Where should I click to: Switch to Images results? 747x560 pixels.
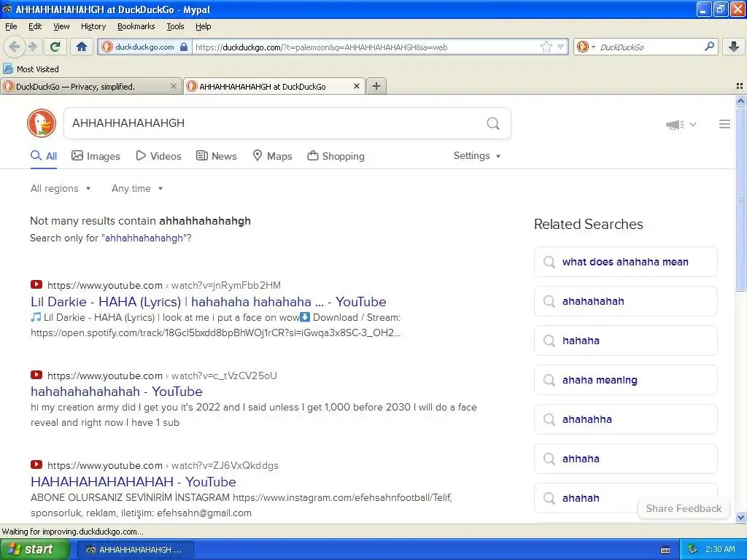point(96,156)
